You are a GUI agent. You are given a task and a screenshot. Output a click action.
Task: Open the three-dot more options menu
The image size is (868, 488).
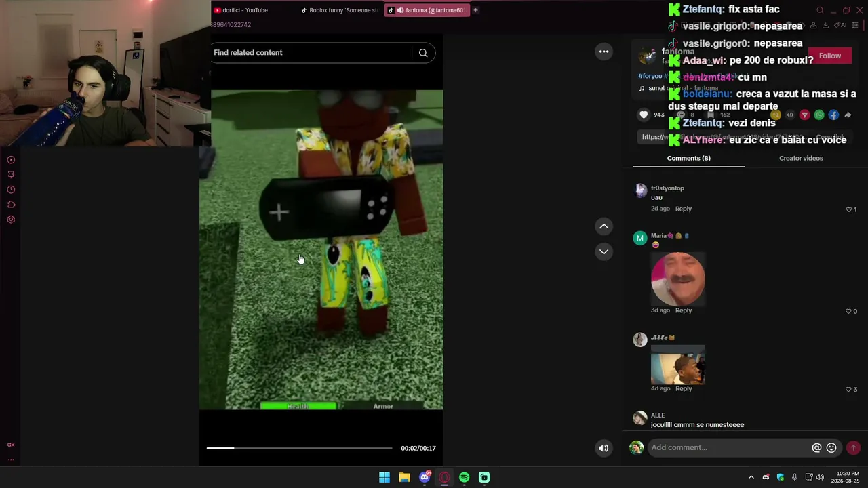click(604, 52)
